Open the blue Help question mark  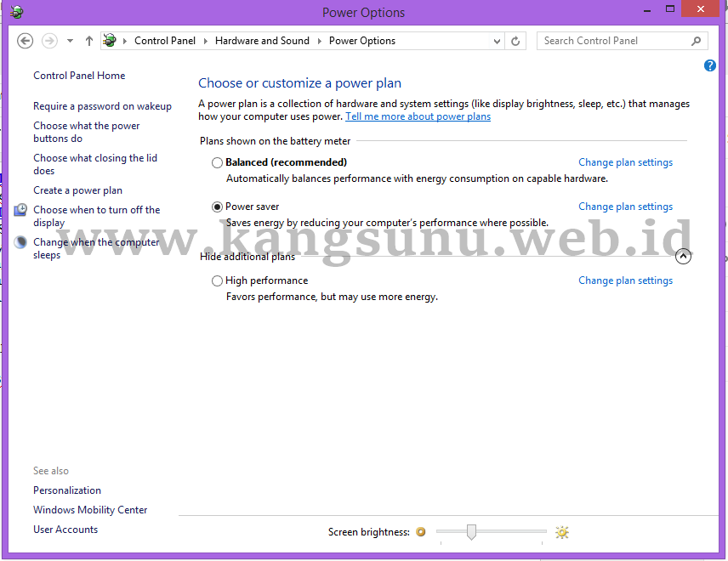[x=710, y=65]
